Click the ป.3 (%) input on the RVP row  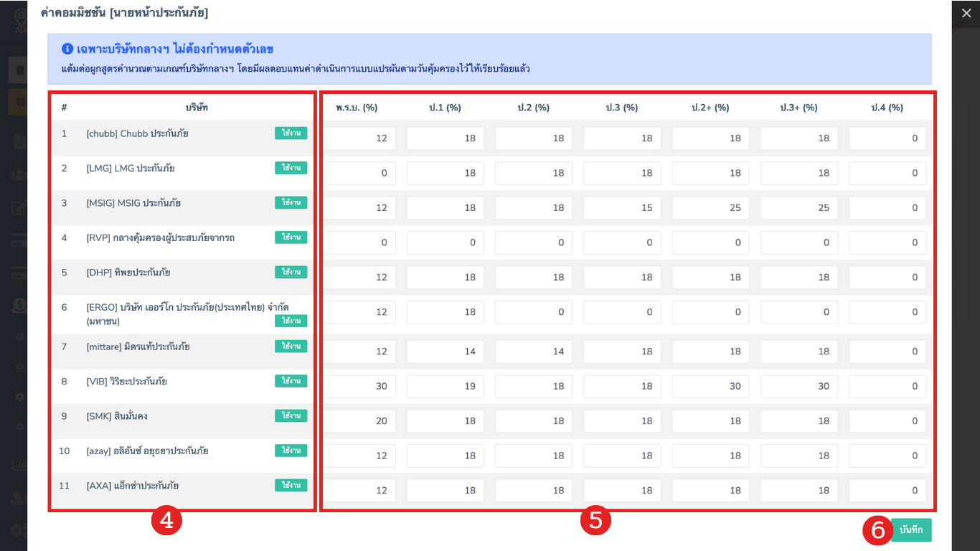tap(622, 242)
